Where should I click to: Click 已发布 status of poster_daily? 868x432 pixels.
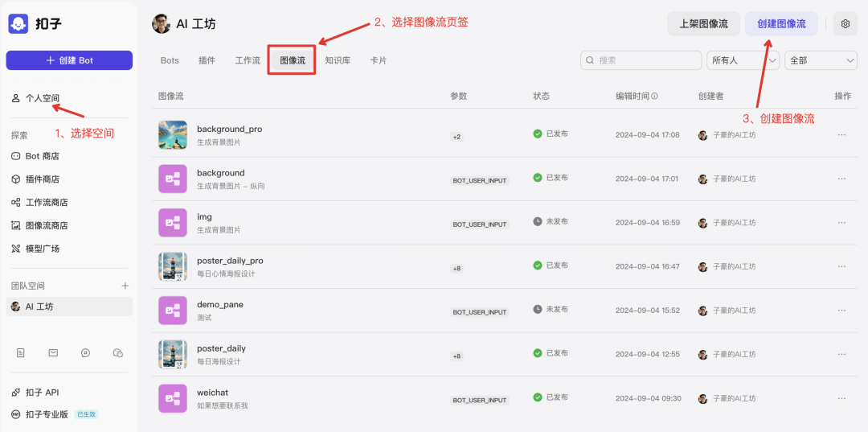[x=551, y=353]
